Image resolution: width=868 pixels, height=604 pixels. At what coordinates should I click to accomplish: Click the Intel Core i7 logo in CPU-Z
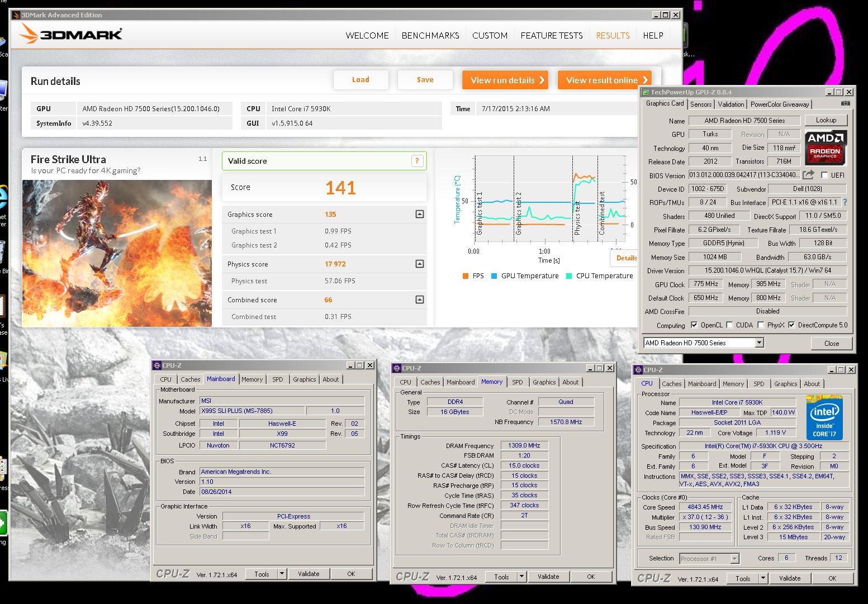(x=824, y=419)
